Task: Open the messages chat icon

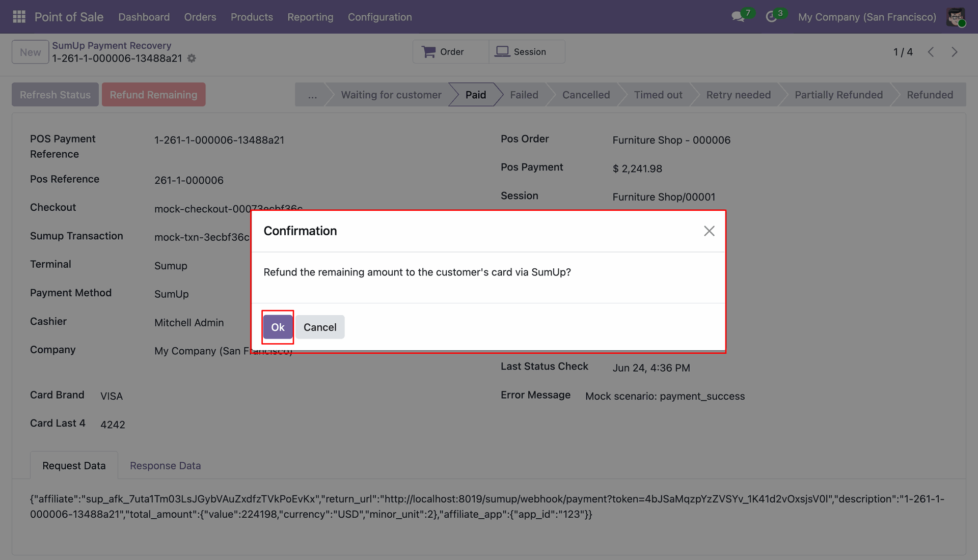Action: click(x=738, y=16)
